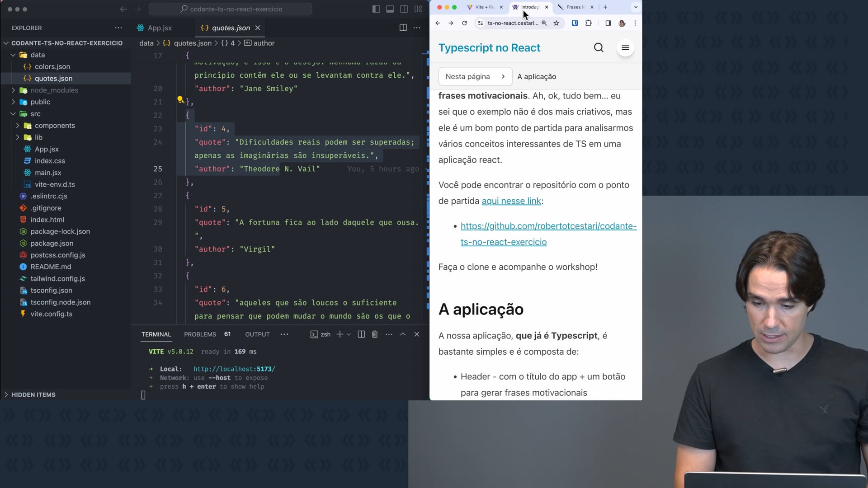
Task: Switch to the App.jsx editor tab
Action: pyautogui.click(x=160, y=28)
